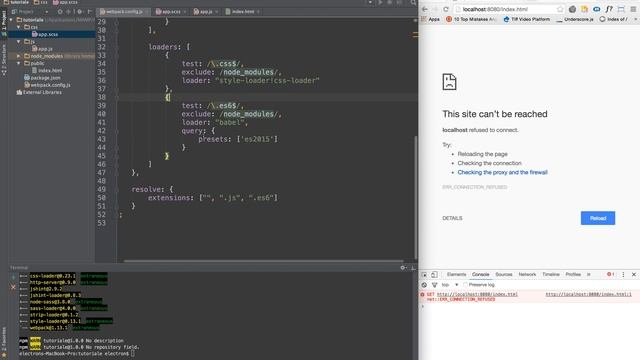Open the Apps bookmark shortcut

coord(430,19)
